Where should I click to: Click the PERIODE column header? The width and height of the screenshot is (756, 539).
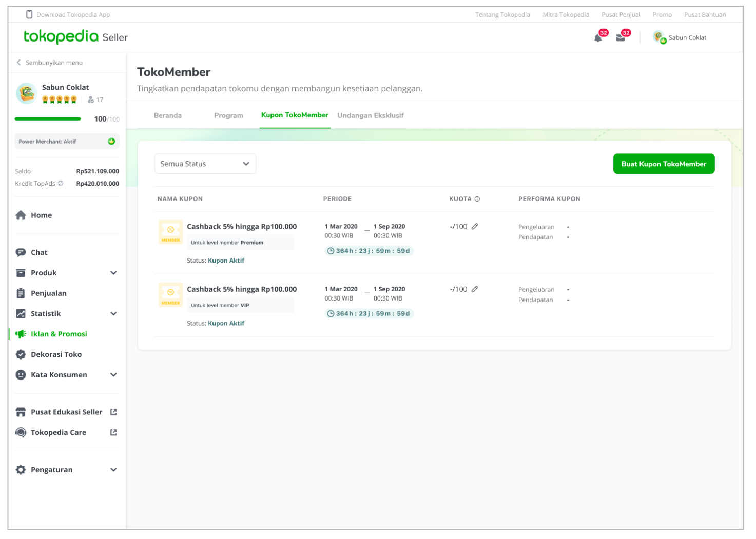point(337,199)
